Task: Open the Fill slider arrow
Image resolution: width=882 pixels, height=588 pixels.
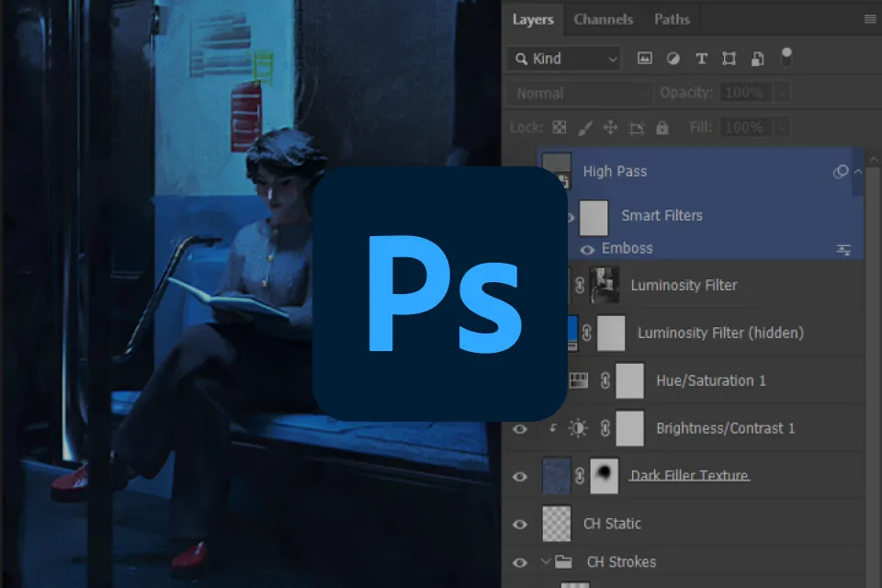Action: (x=783, y=128)
